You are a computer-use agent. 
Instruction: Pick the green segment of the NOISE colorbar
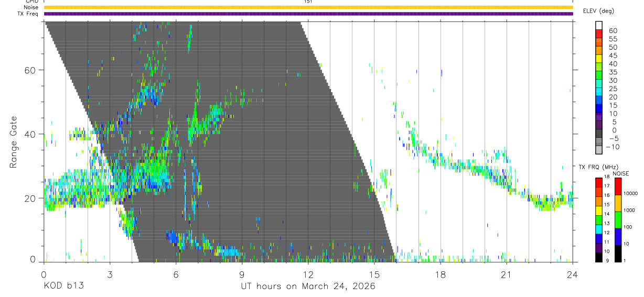point(618,220)
